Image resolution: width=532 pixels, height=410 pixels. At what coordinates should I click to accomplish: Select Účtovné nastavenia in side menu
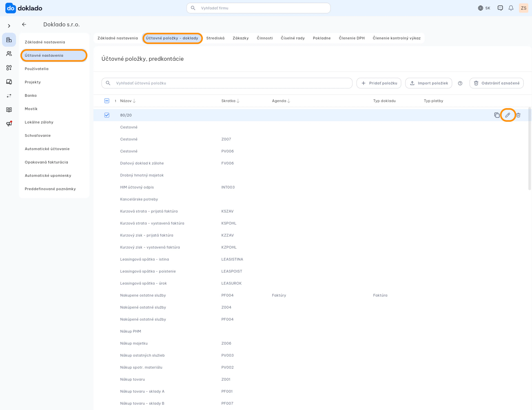click(54, 56)
